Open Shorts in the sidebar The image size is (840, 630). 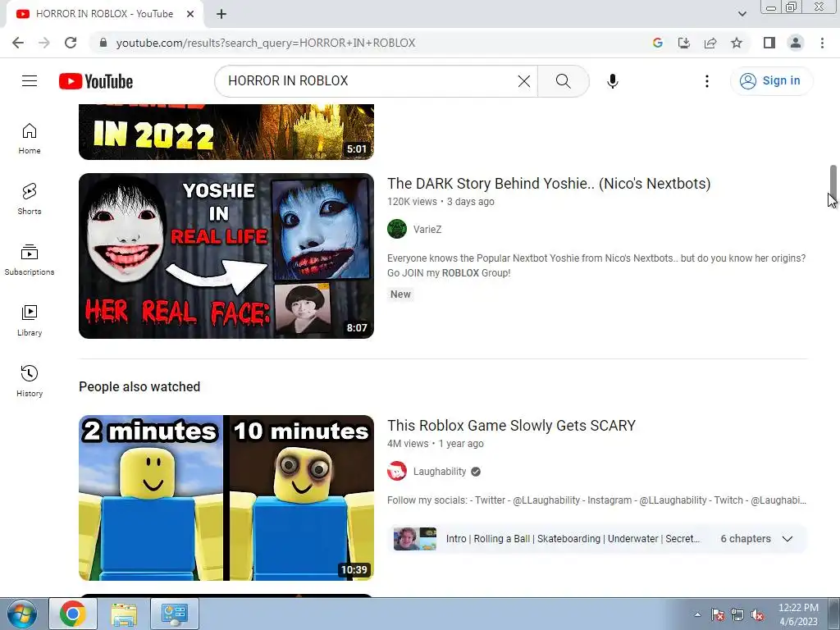coord(30,199)
